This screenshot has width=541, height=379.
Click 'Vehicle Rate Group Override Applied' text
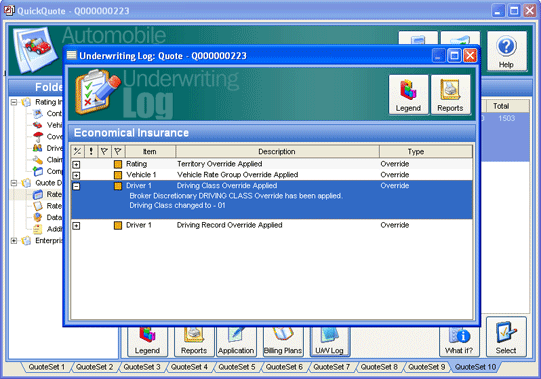pos(237,175)
